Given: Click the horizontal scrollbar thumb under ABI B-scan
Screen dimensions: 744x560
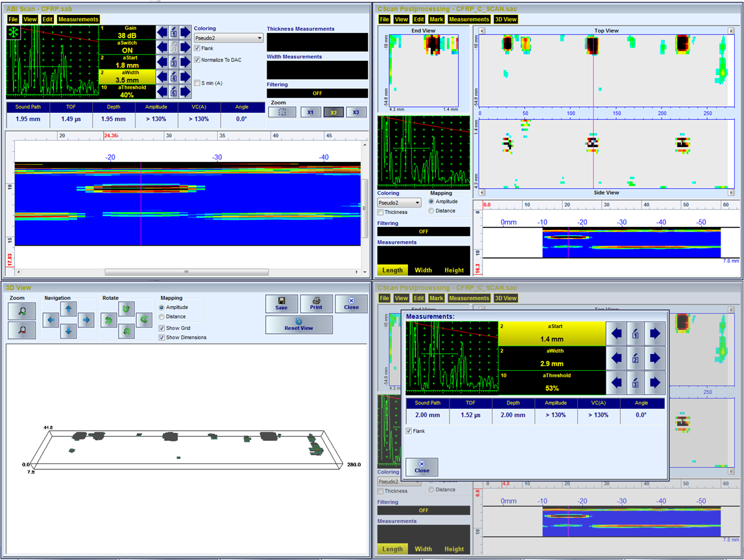Looking at the screenshot, I should (186, 272).
